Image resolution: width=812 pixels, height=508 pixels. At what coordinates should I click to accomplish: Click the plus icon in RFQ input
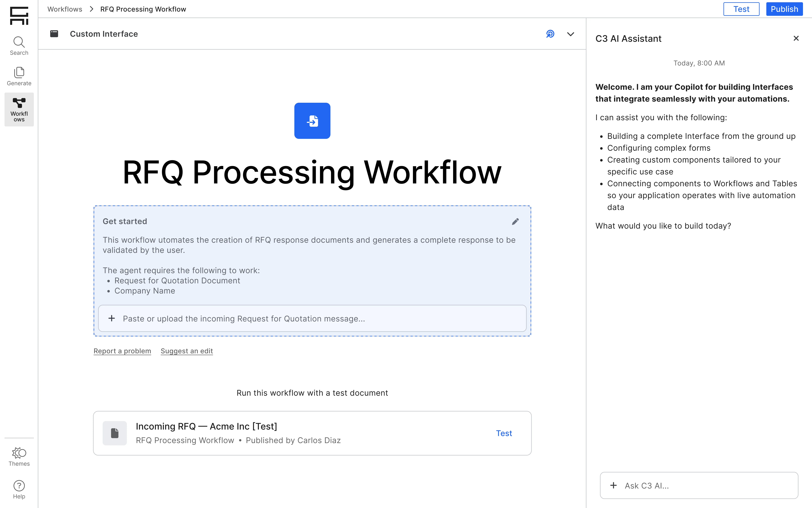[112, 318]
